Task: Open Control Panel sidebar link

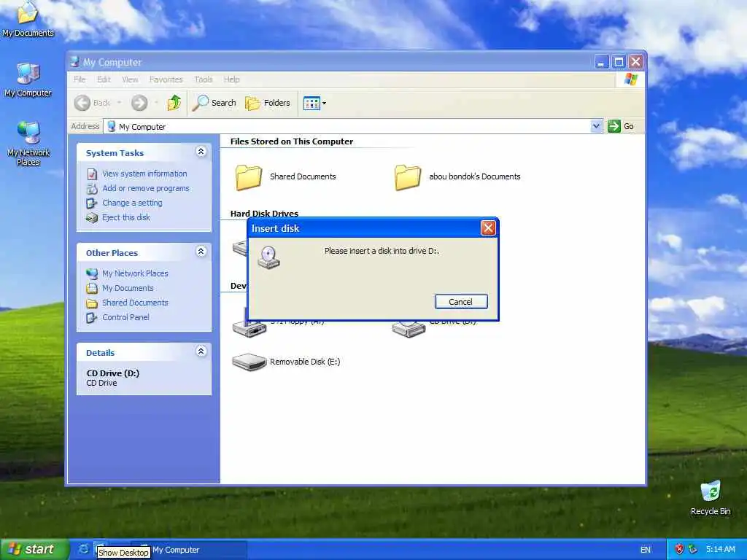Action: click(125, 317)
